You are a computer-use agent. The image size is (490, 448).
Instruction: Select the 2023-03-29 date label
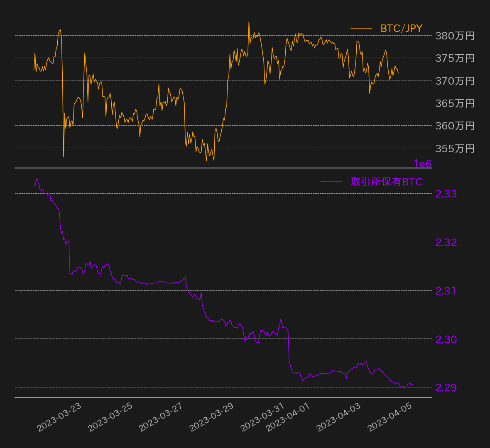click(211, 417)
